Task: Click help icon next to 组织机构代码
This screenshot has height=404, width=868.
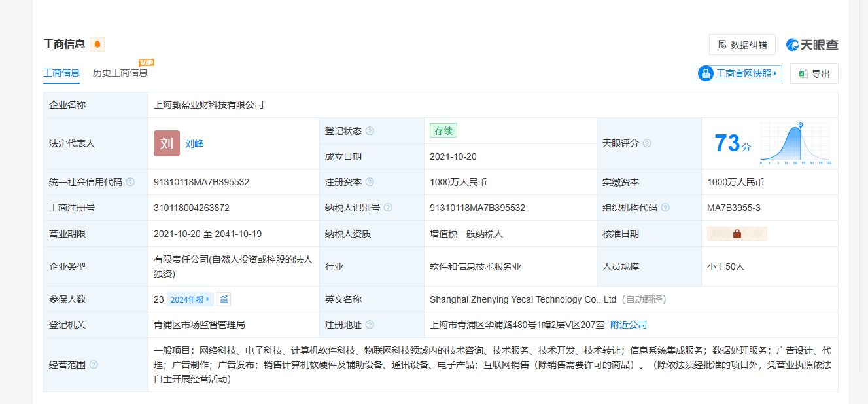Action: (665, 208)
